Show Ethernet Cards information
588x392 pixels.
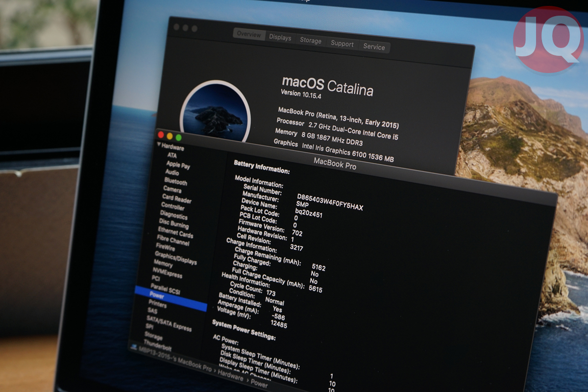coord(175,233)
